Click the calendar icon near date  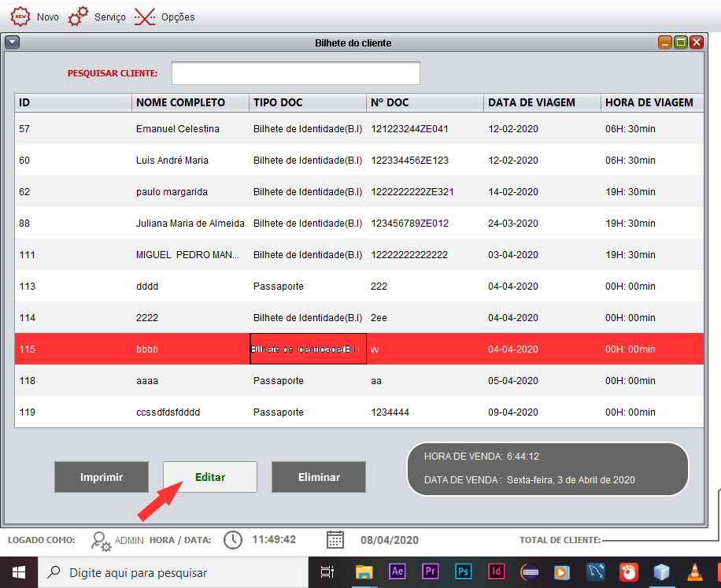[x=335, y=540]
